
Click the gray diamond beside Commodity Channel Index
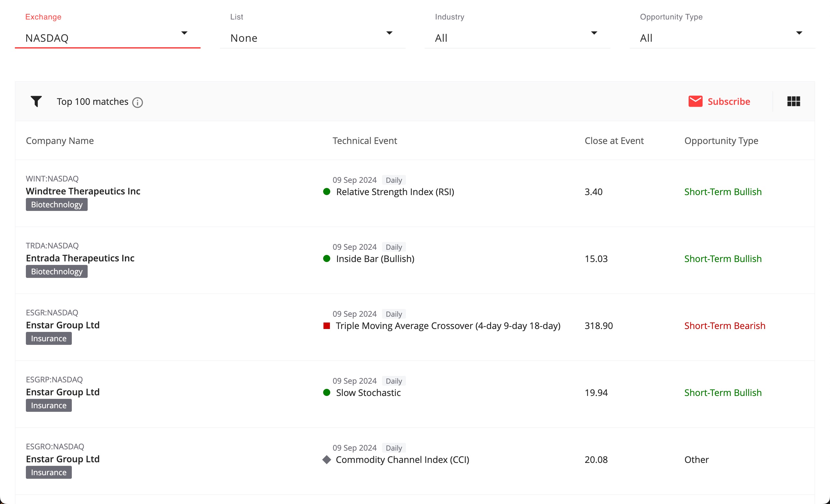click(326, 460)
